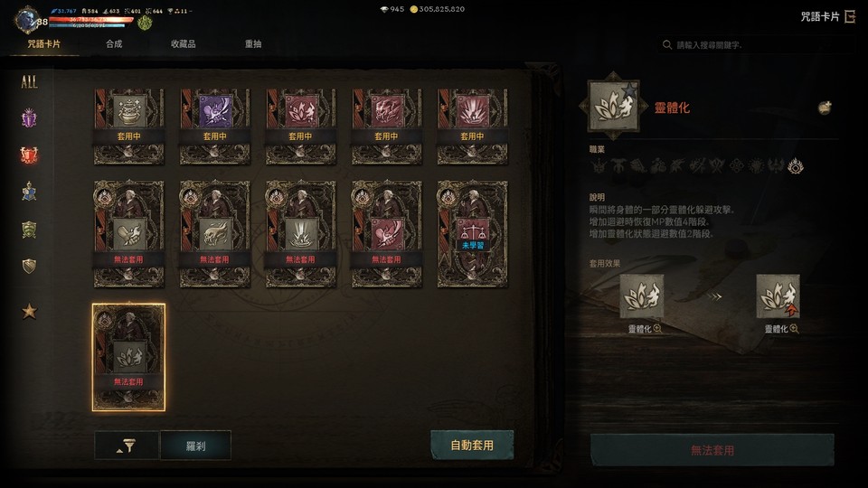Open the star favorites category
The width and height of the screenshot is (868, 488).
[x=29, y=312]
